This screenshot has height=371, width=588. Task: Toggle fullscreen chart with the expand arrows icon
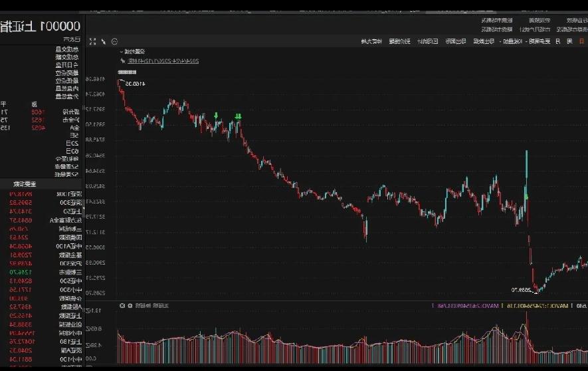coord(92,42)
